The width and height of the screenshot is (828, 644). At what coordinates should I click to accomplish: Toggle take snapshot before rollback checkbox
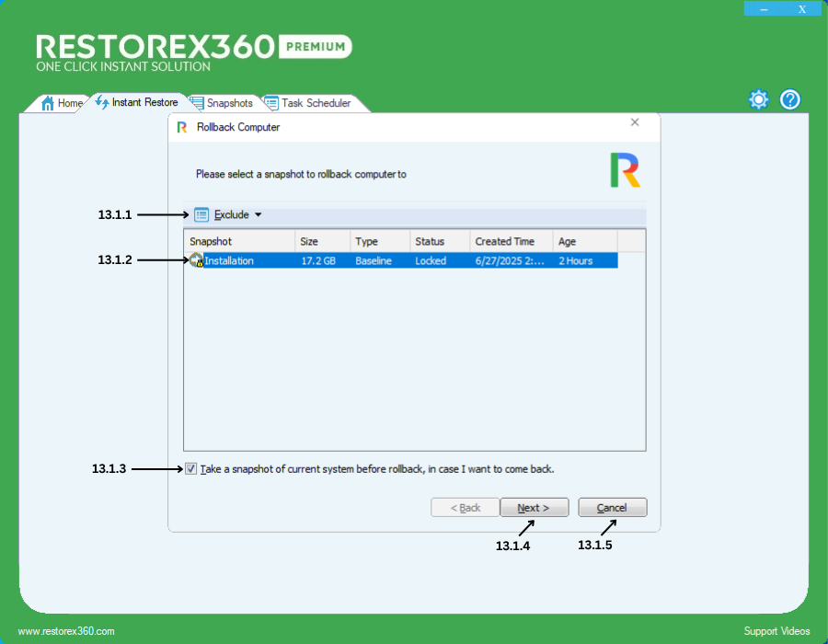coord(190,468)
